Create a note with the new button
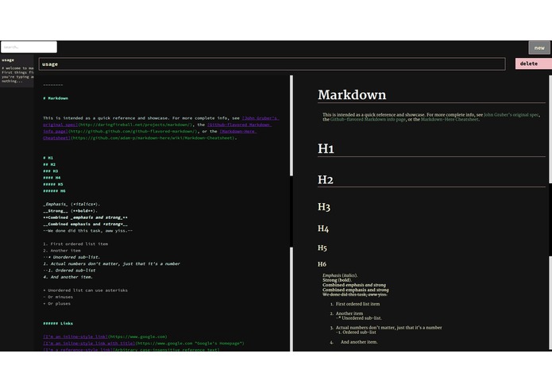552x392 pixels. coord(539,48)
